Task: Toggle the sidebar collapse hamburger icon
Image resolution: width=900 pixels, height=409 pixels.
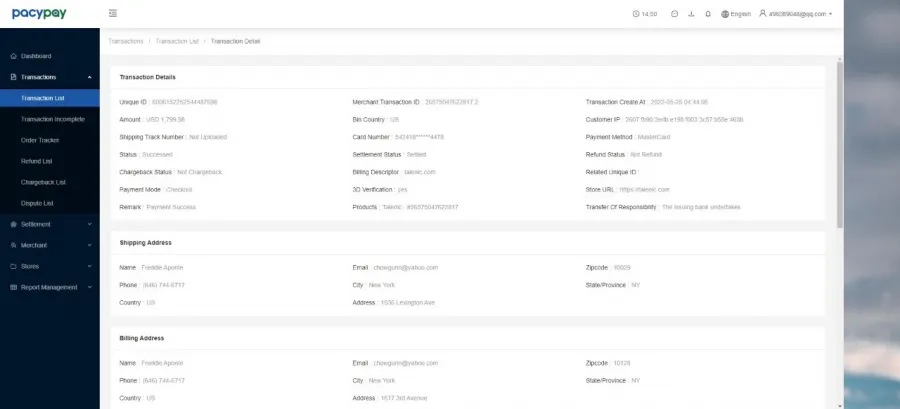Action: [113, 13]
